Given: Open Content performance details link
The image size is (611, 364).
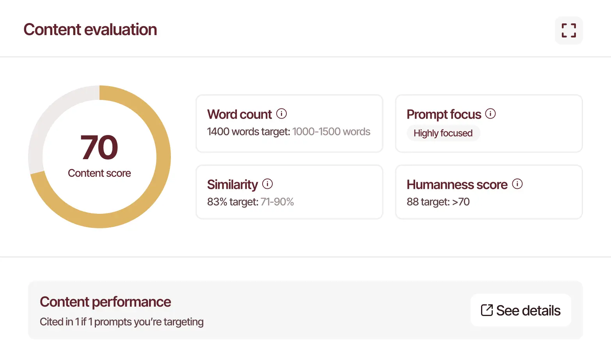Looking at the screenshot, I should (520, 310).
